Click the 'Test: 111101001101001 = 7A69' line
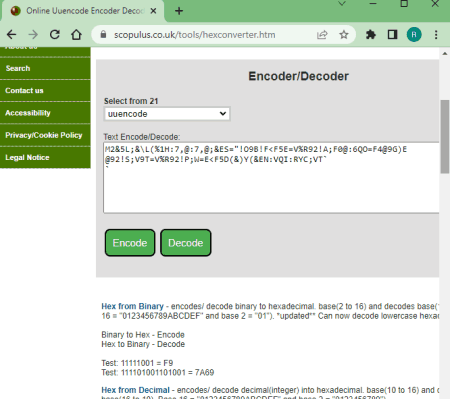The image size is (450, 399). pos(158,372)
